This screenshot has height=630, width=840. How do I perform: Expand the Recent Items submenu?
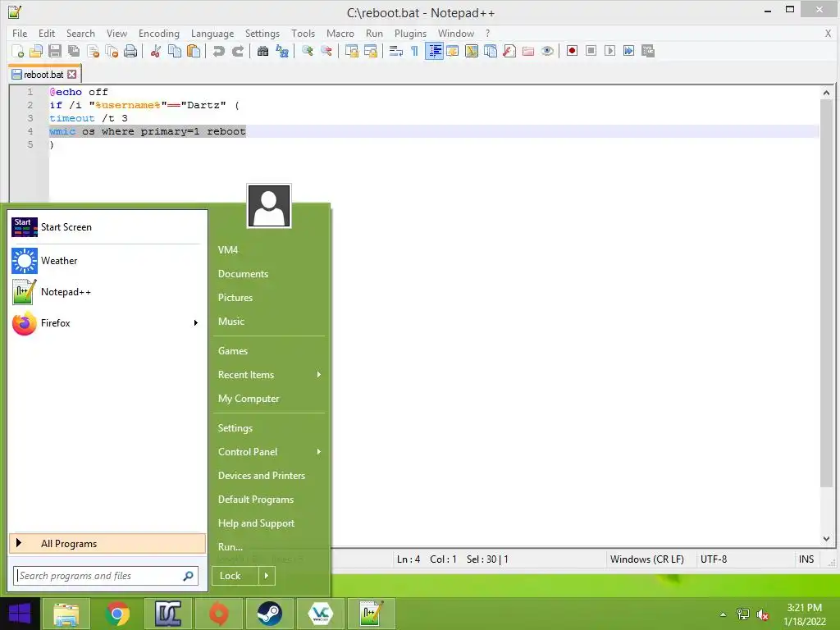pos(319,374)
